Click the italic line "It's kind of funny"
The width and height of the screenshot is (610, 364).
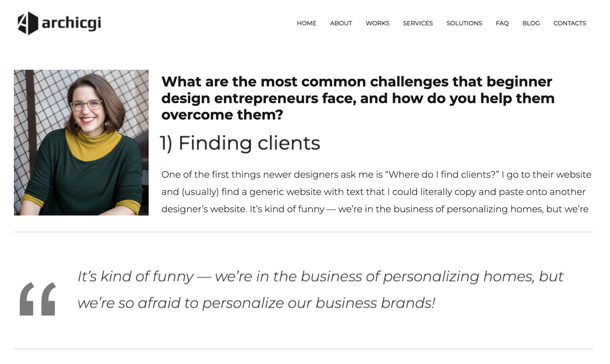click(320, 277)
